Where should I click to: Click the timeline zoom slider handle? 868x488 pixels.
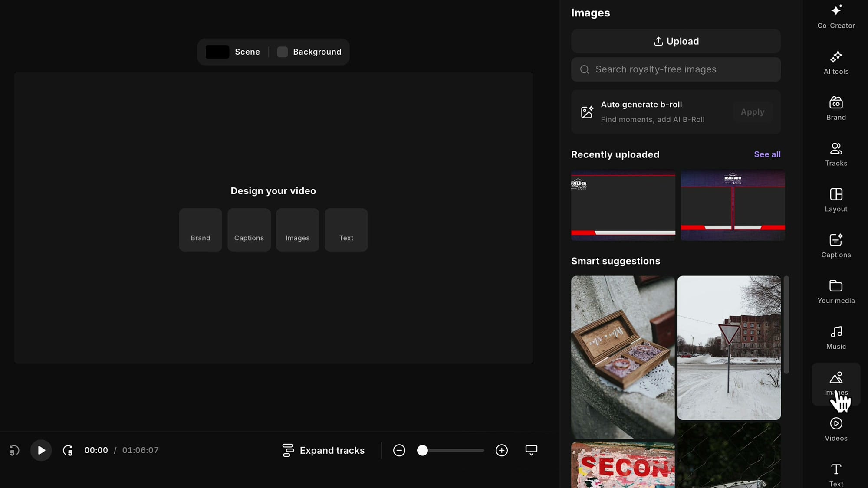click(422, 450)
